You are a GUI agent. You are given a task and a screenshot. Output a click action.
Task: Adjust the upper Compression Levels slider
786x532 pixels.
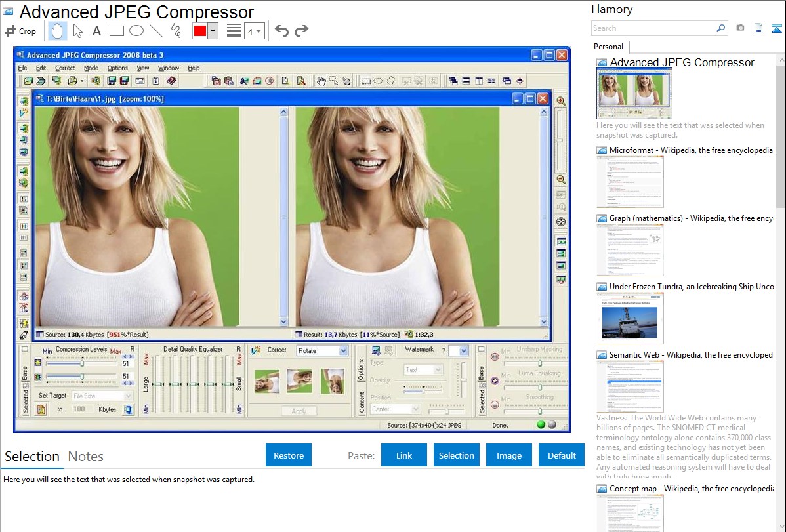point(82,363)
